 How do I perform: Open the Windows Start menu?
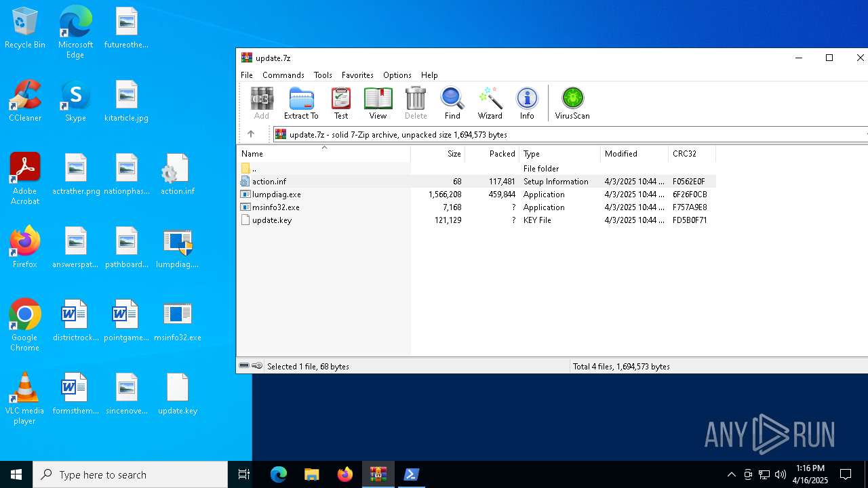(16, 474)
